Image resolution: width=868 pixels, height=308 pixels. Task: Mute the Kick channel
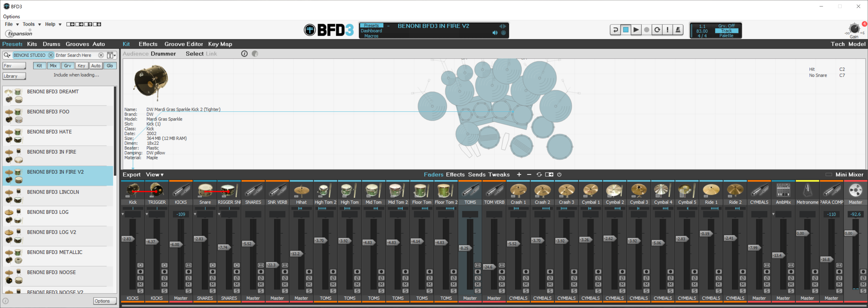click(140, 284)
